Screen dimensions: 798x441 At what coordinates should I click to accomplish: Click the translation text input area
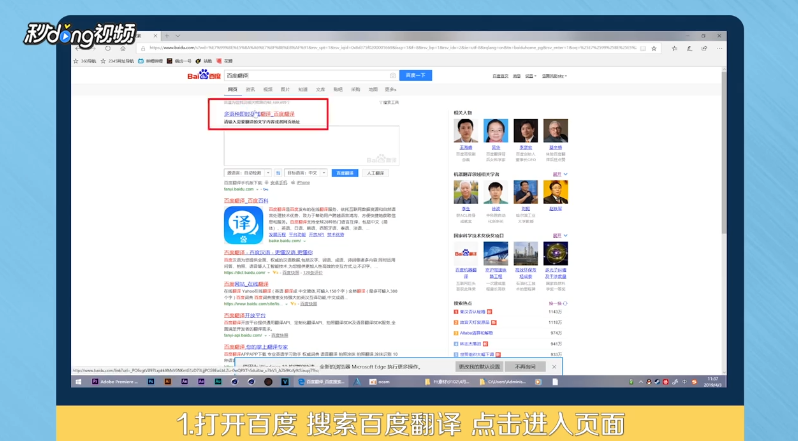tap(311, 145)
